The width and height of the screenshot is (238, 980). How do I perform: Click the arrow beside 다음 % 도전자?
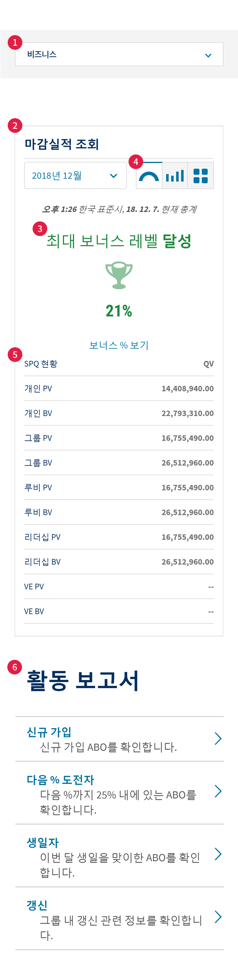(x=218, y=791)
